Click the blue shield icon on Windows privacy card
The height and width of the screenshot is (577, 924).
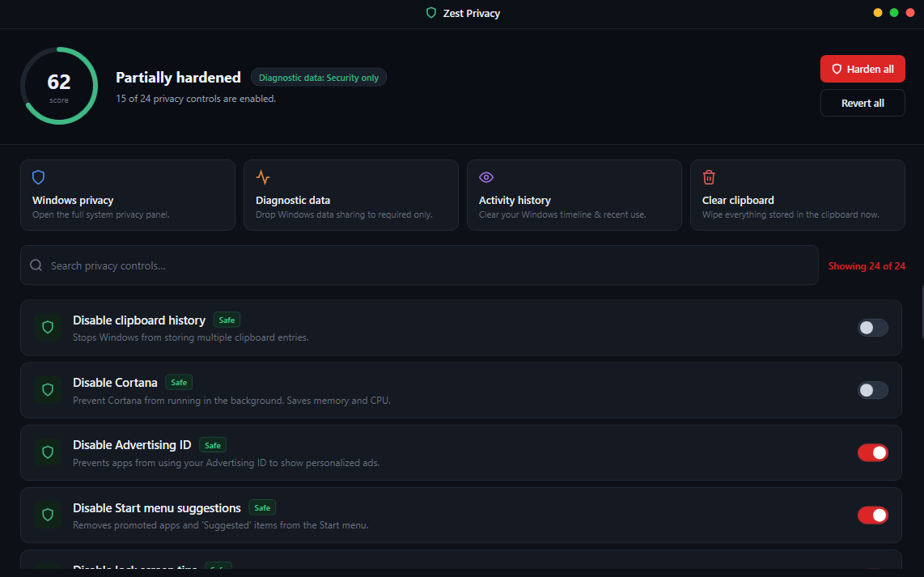(x=38, y=176)
